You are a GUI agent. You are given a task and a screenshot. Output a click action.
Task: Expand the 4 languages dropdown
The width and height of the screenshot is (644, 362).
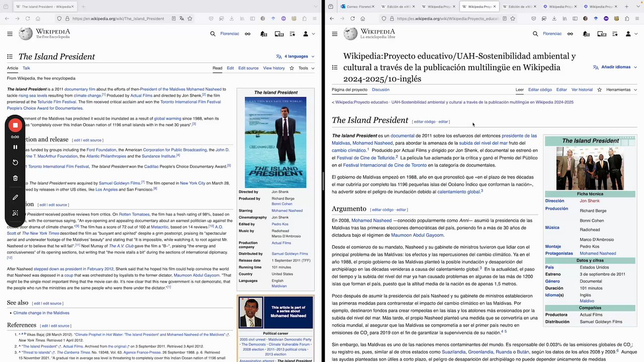point(295,56)
